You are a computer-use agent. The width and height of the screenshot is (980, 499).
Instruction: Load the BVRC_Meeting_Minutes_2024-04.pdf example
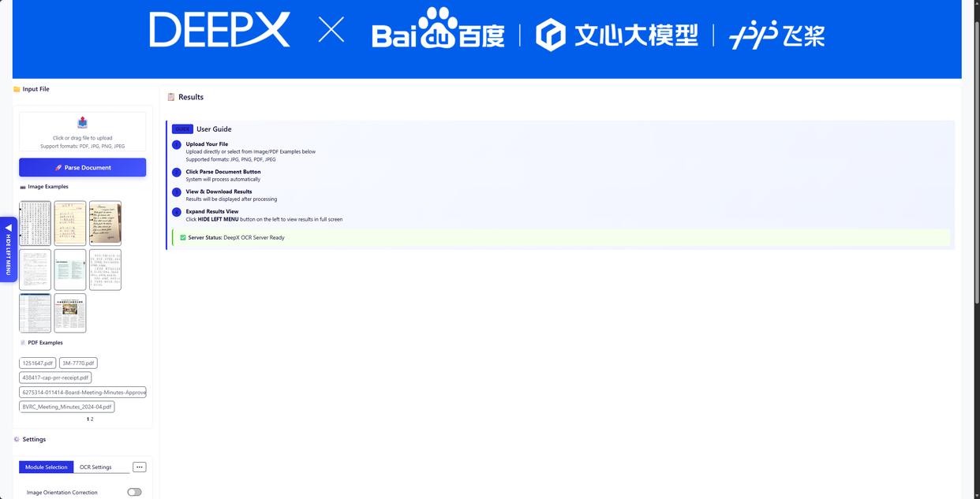(67, 407)
